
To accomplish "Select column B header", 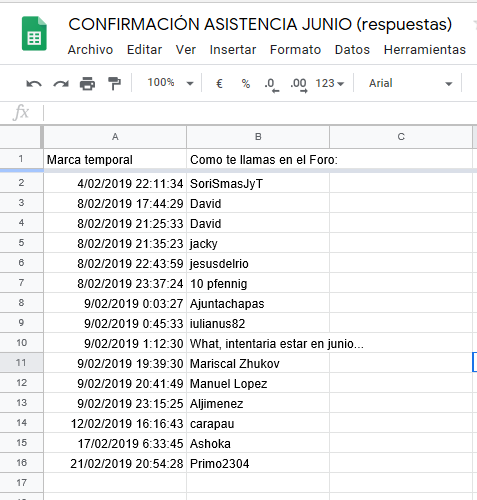I will [258, 137].
